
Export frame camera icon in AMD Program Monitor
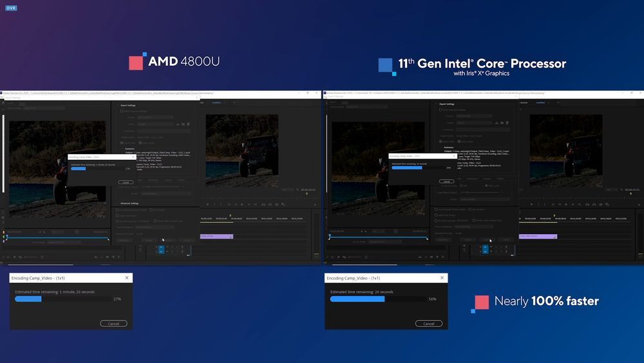coord(277,204)
